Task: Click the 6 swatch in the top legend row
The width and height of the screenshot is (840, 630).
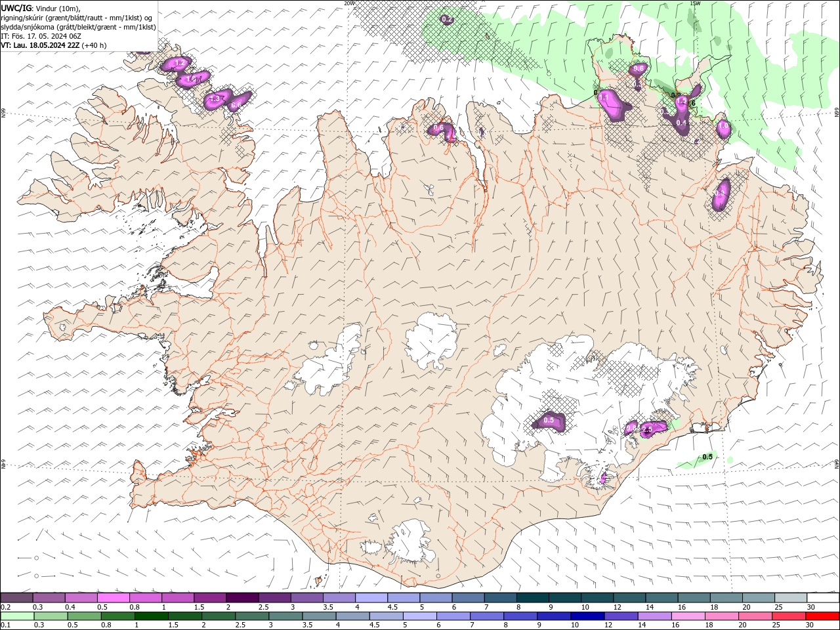Action: tap(468, 598)
